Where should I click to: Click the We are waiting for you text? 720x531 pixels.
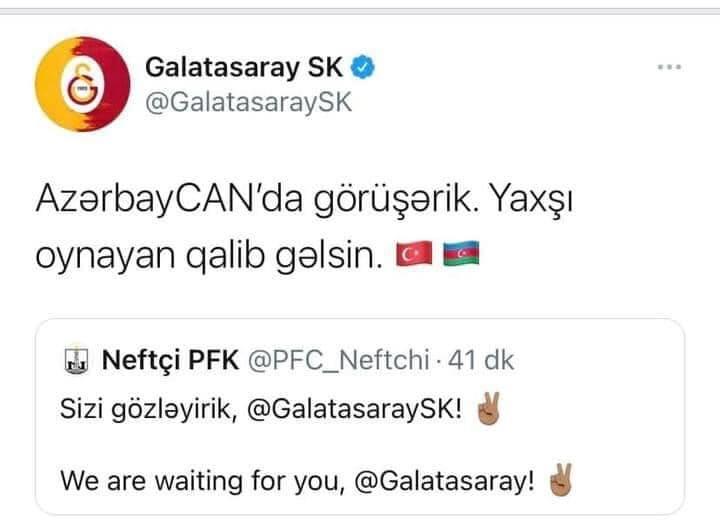pyautogui.click(x=202, y=481)
